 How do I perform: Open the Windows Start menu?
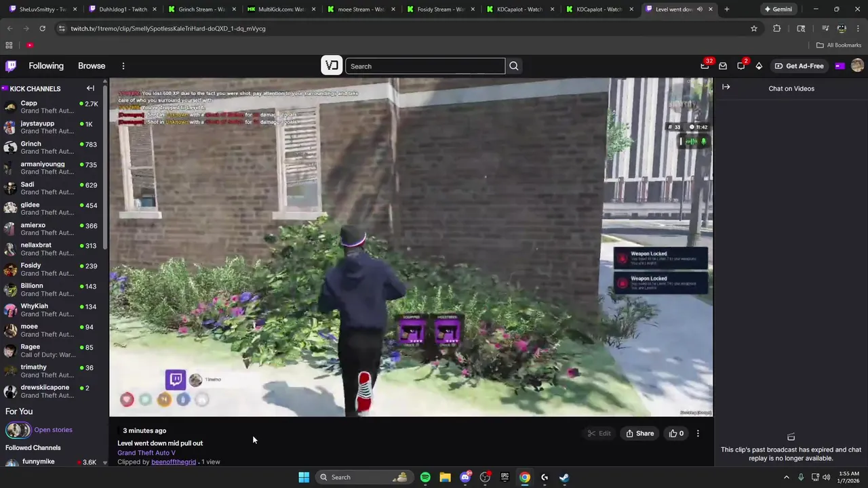(x=304, y=477)
